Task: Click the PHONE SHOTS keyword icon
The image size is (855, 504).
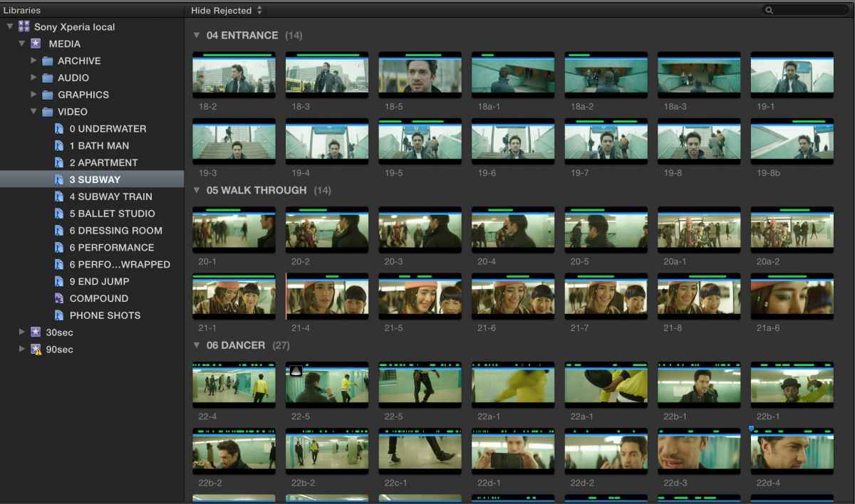Action: (x=59, y=315)
